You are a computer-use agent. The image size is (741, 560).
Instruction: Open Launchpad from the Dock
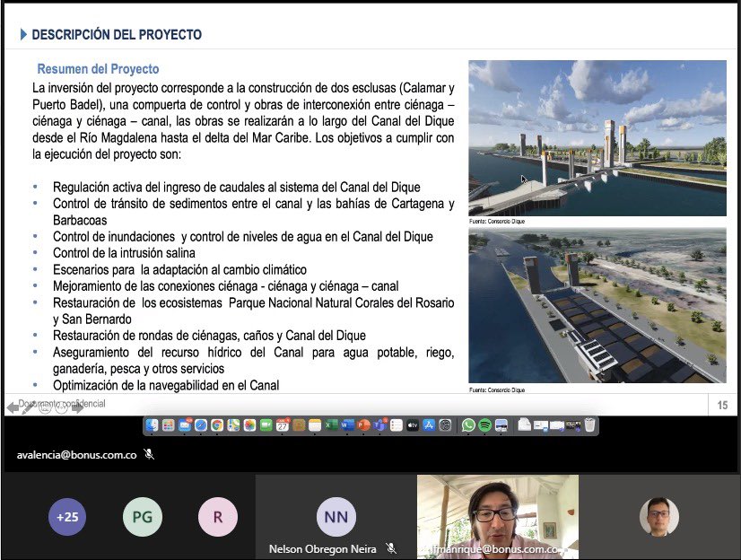click(169, 425)
